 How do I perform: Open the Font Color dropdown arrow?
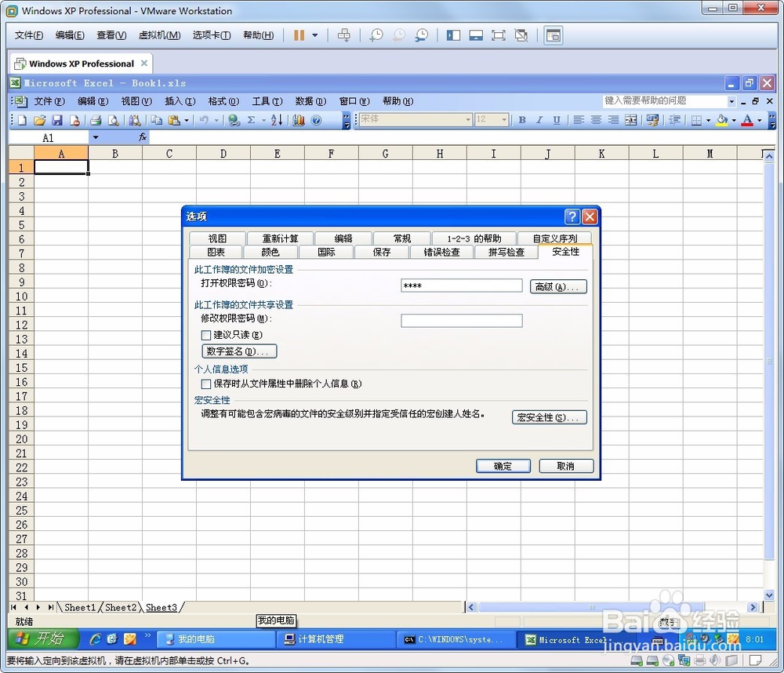tap(760, 120)
